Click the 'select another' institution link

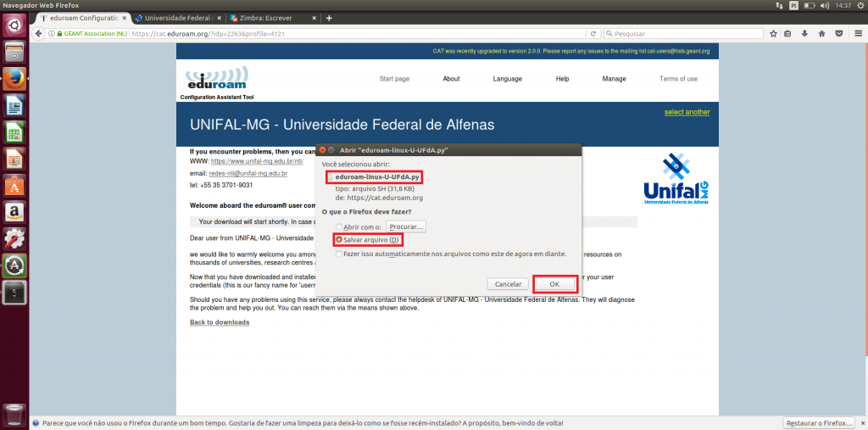click(687, 112)
